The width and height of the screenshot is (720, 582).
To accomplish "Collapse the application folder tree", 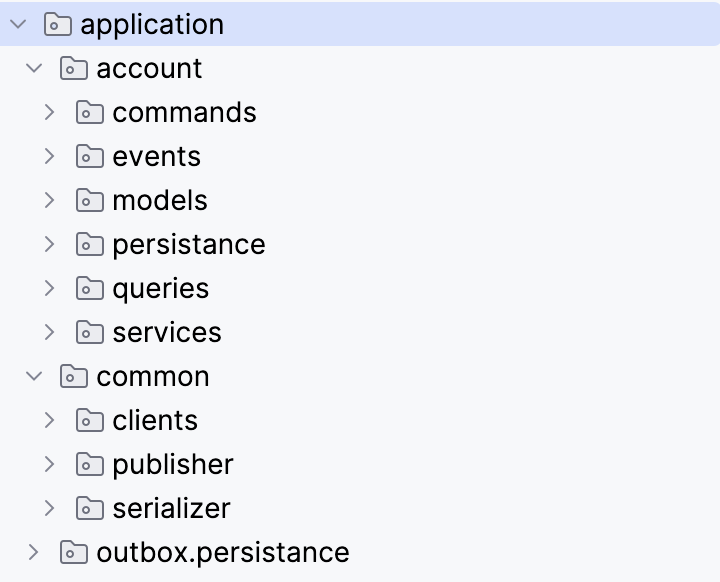I will [x=18, y=25].
